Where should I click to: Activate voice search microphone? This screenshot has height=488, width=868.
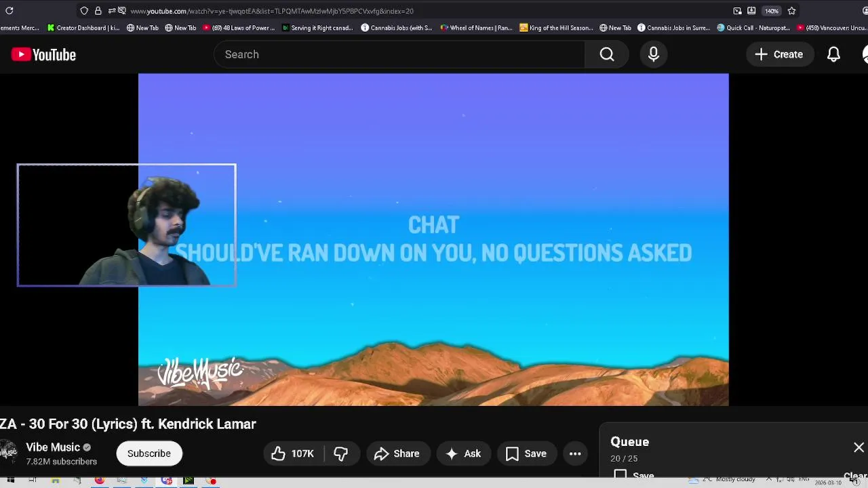[x=654, y=55]
